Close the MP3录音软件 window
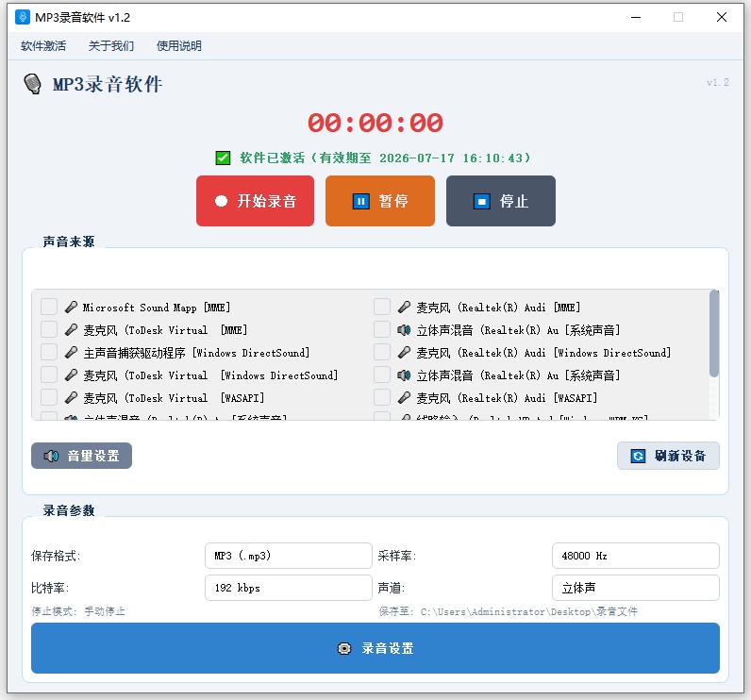The height and width of the screenshot is (700, 751). 722,17
